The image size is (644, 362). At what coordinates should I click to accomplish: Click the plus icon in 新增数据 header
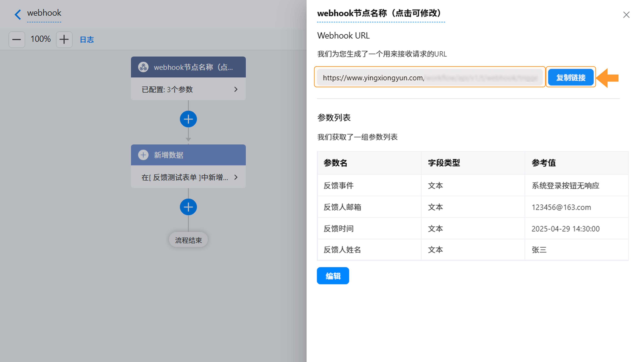coord(143,155)
